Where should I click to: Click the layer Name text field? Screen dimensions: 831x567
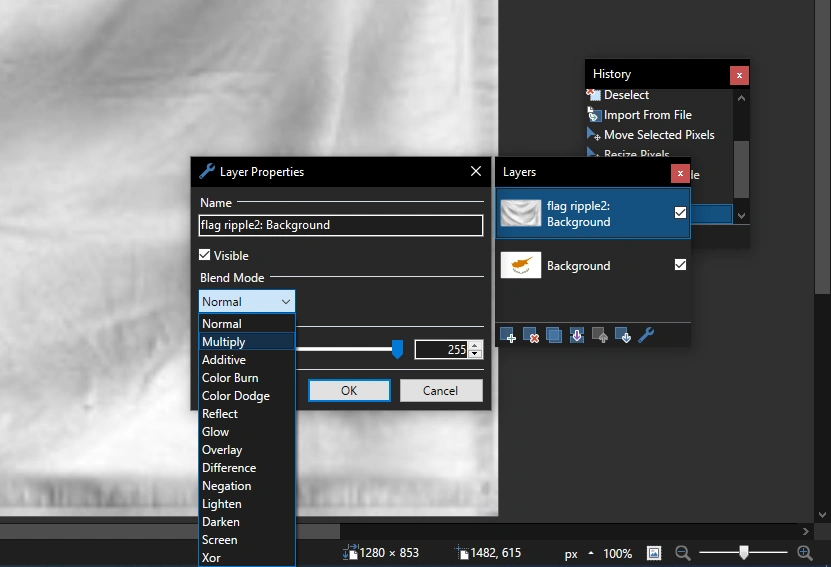341,225
